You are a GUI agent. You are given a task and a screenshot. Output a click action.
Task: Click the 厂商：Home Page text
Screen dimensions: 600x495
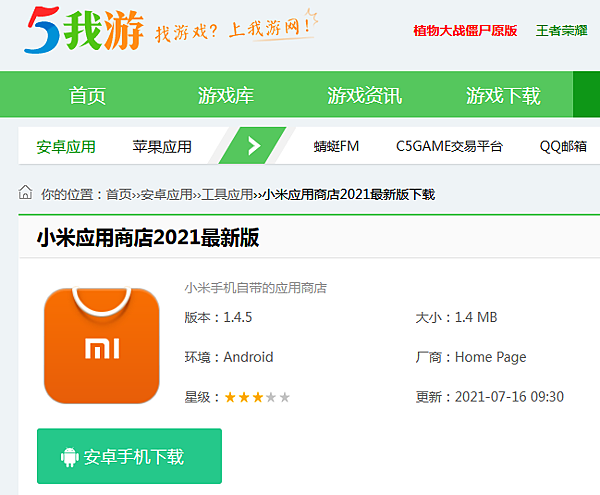(471, 357)
